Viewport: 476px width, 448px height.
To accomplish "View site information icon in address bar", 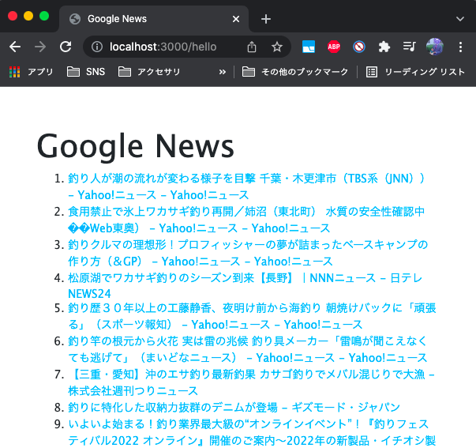I will 97,47.
